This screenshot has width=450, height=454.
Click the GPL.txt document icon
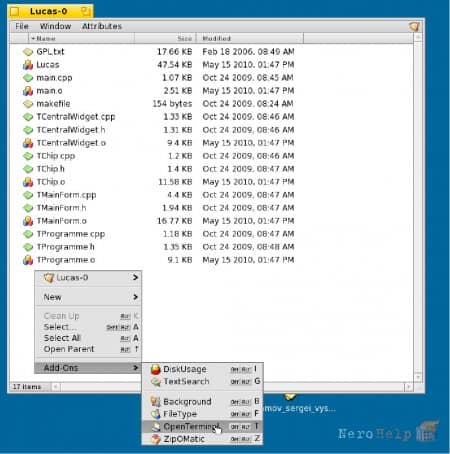28,52
